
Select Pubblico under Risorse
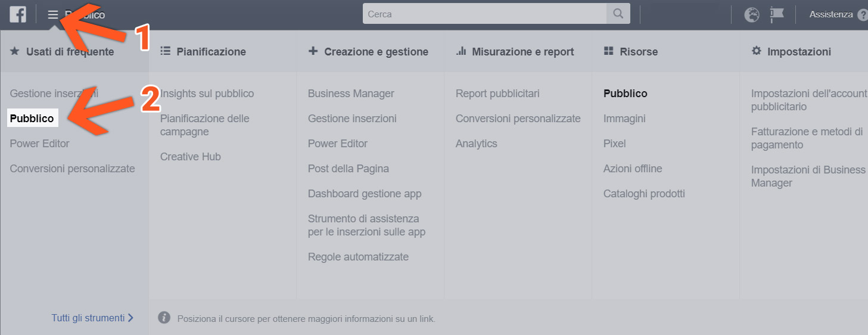(625, 94)
